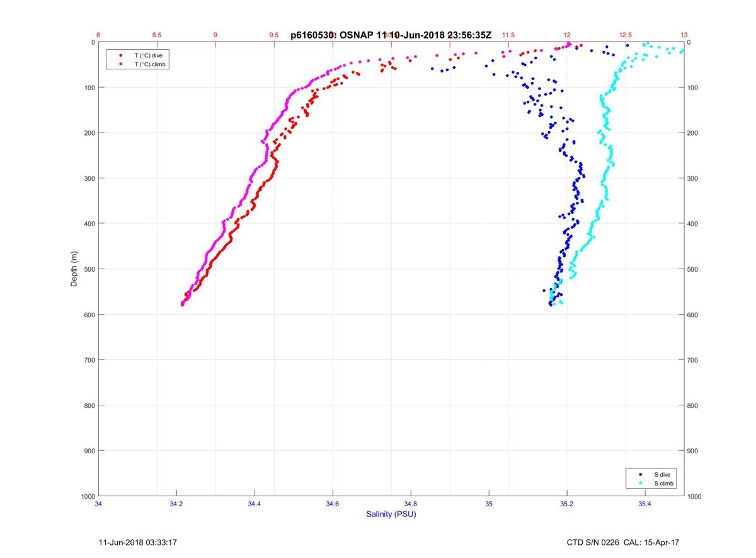Click the '900' tick on the right depth axis
756x558 pixels.
pos(694,451)
